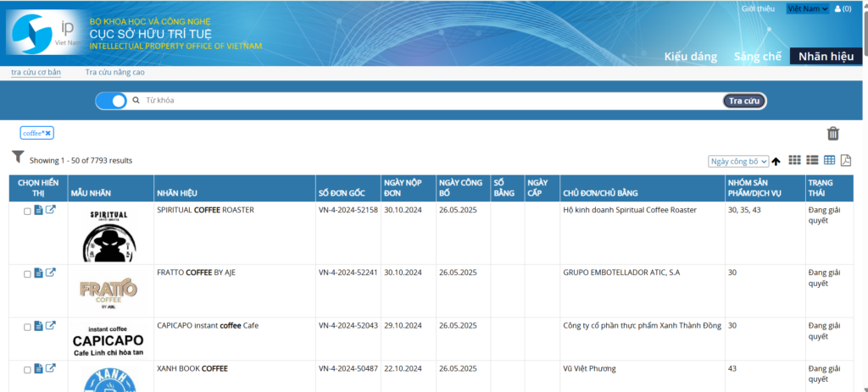Image resolution: width=868 pixels, height=392 pixels.
Task: Click the user account icon
Action: [x=837, y=8]
